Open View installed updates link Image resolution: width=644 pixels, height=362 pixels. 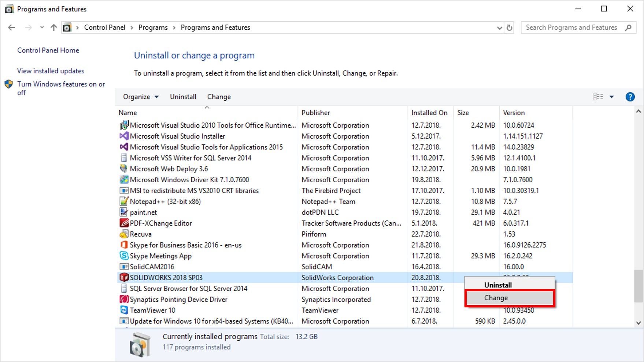tap(51, 71)
